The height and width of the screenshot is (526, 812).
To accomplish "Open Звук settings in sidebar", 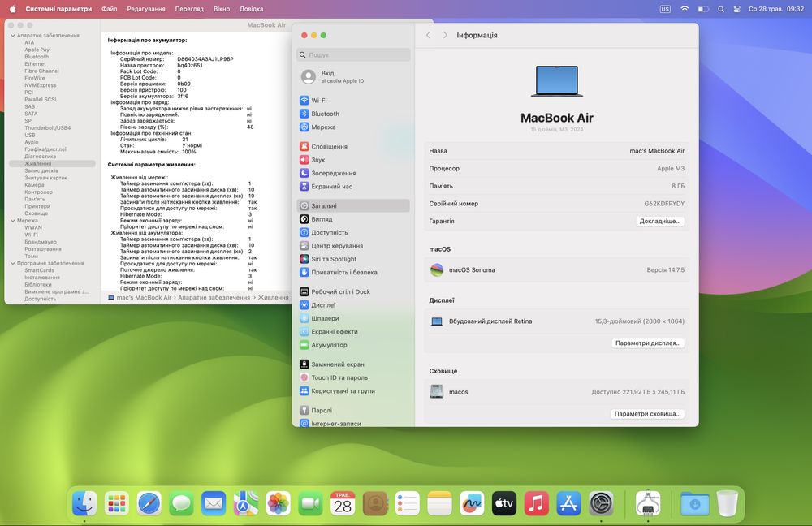I will pos(353,160).
